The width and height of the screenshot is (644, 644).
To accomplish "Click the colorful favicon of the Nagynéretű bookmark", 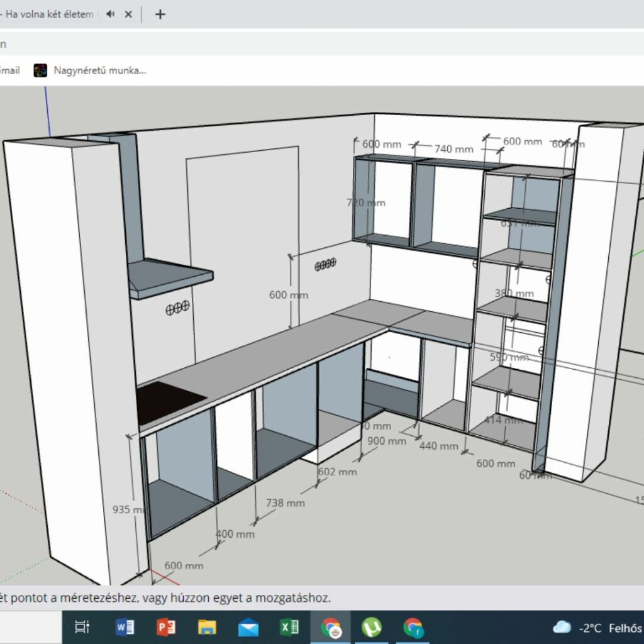I will [x=40, y=70].
